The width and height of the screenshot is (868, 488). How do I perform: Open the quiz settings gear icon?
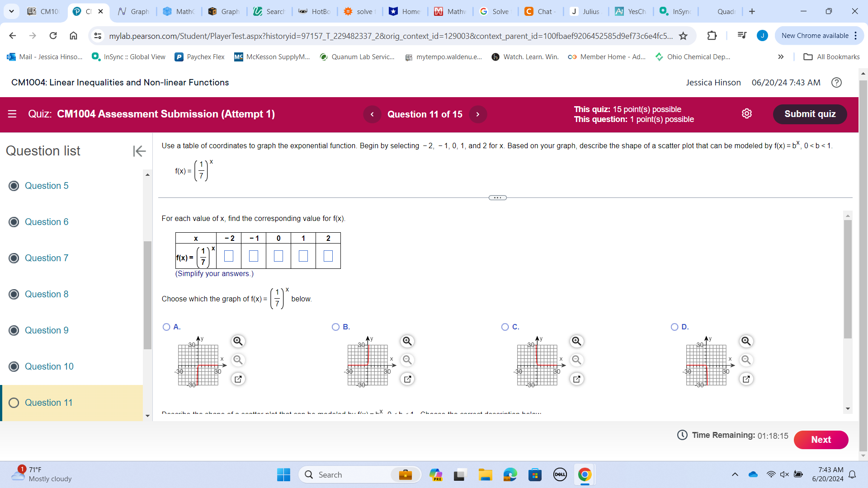(747, 113)
